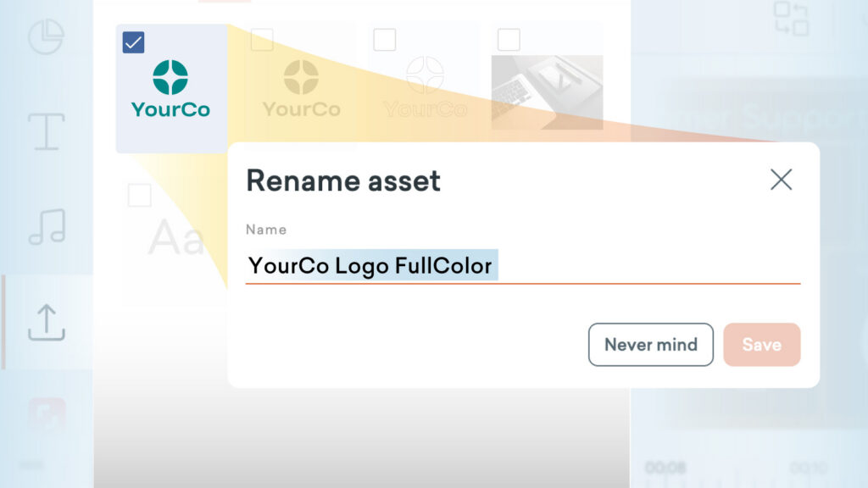The image size is (868, 488).
Task: Open the pie chart graphics panel icon
Action: 46,36
